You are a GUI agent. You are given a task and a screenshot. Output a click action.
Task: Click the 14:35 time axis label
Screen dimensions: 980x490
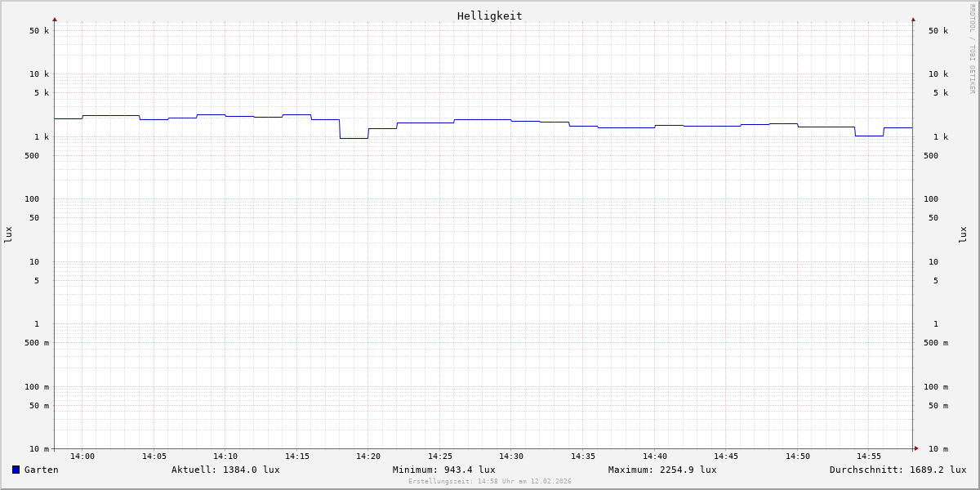click(583, 457)
